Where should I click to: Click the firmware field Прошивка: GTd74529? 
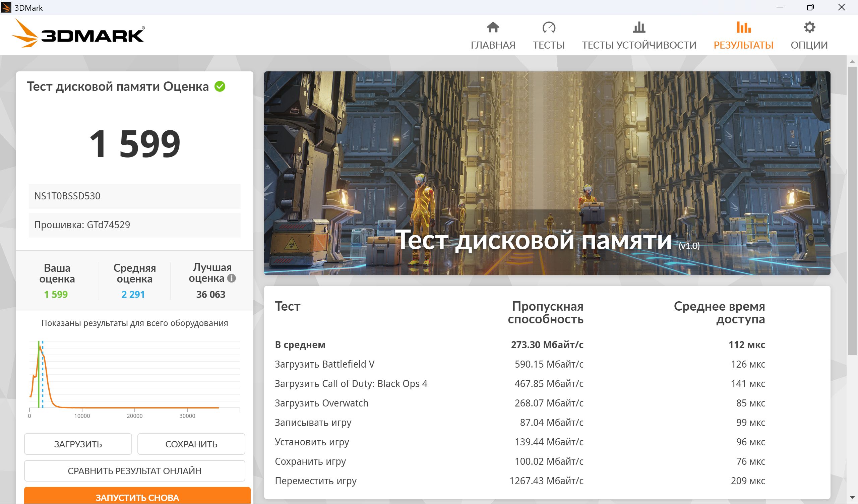[x=134, y=225]
